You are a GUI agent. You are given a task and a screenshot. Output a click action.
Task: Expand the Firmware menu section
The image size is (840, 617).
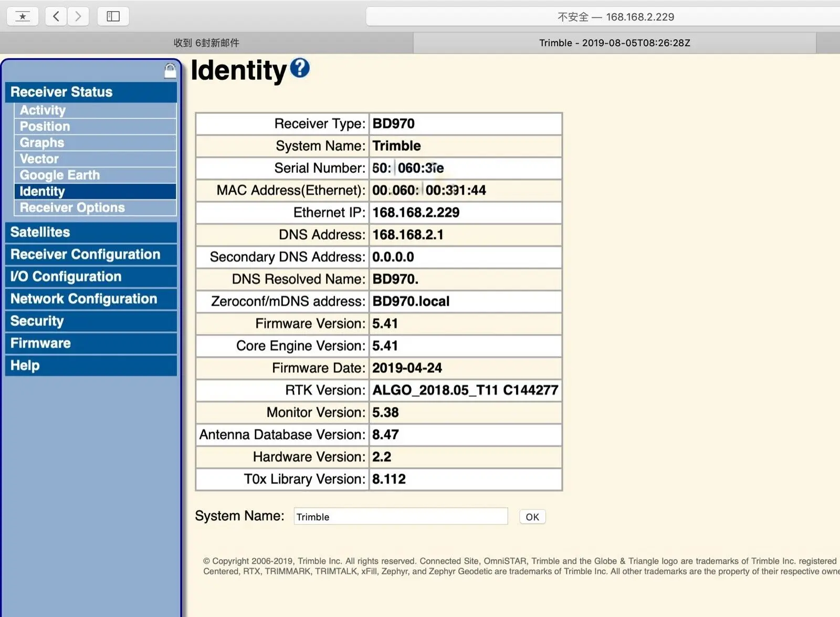91,343
